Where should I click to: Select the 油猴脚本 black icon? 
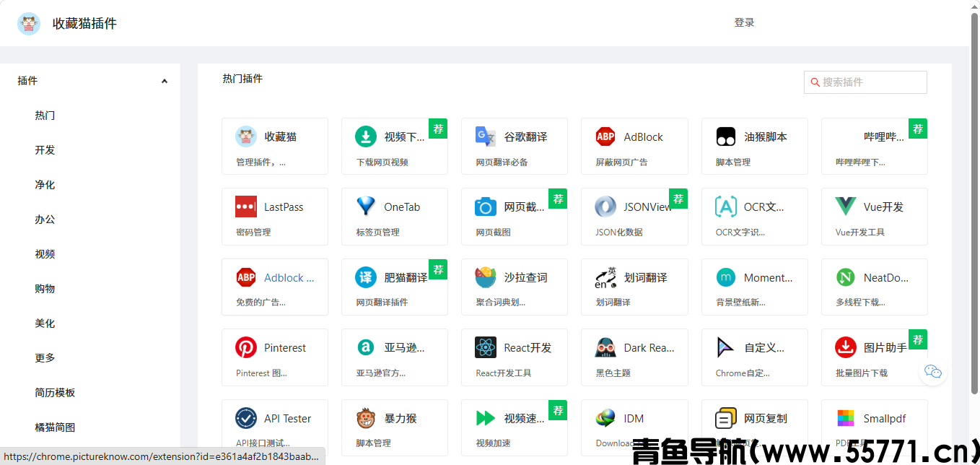pyautogui.click(x=726, y=136)
